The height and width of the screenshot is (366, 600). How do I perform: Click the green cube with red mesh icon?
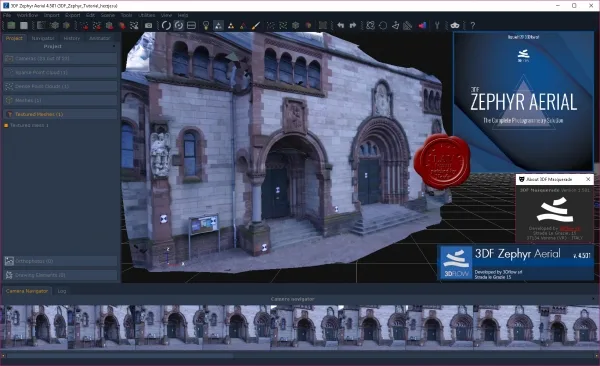[x=109, y=26]
